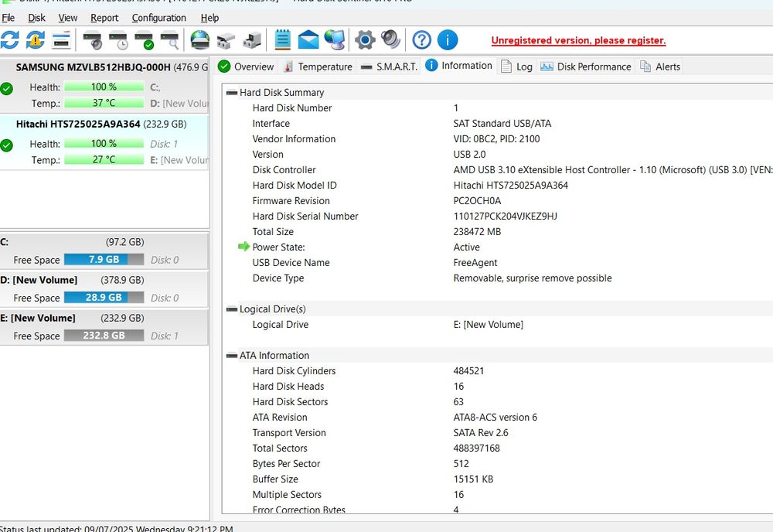Click the Buffer Size value 15151 KB
The height and width of the screenshot is (532, 773).
[x=473, y=479]
